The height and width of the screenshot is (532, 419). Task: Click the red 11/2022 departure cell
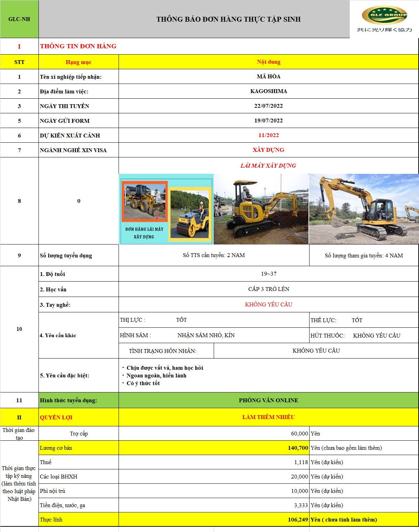tap(268, 135)
